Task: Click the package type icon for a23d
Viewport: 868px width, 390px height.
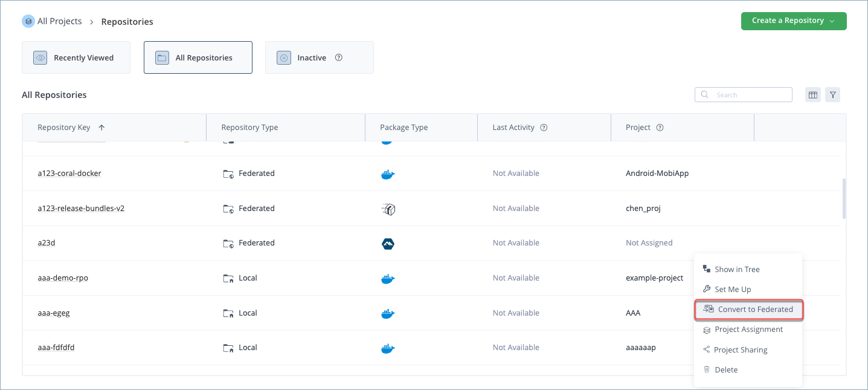Action: click(x=388, y=244)
